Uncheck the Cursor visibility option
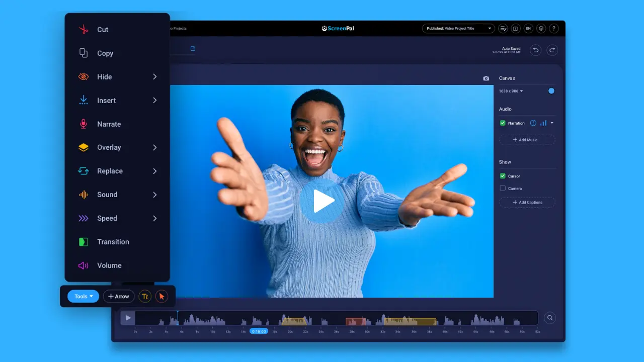Screen dimensions: 644x362 click(502, 176)
